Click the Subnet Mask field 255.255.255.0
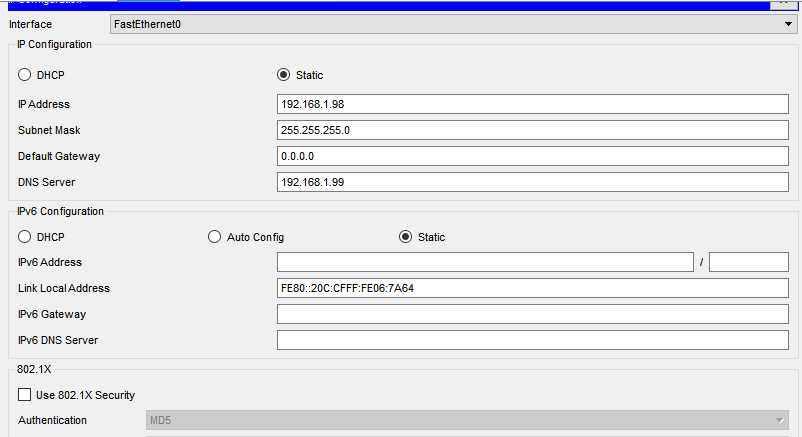 point(532,130)
